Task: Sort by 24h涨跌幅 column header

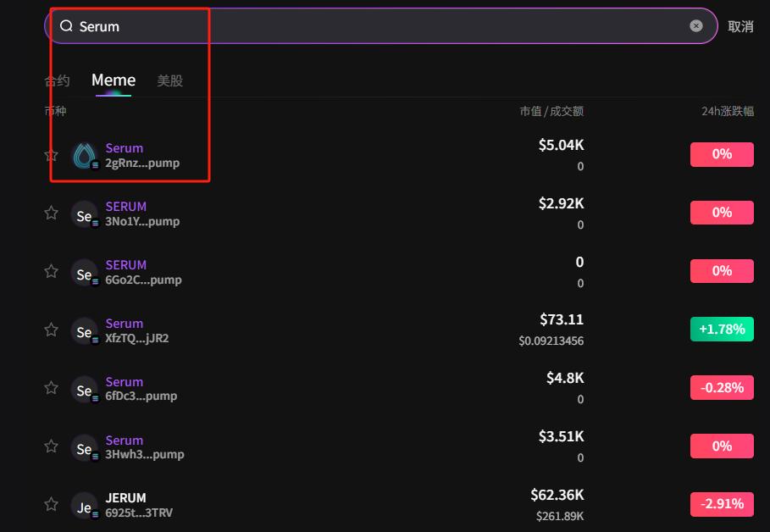Action: (727, 111)
